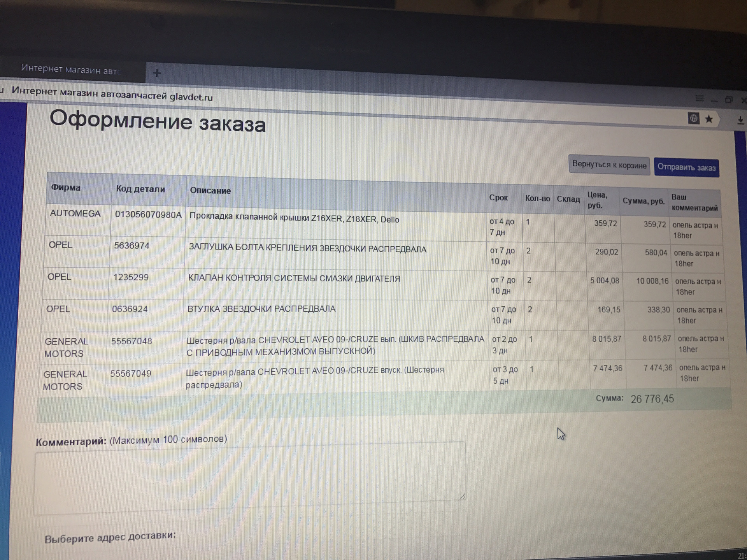Open the browser hamburger menu
Viewport: 747px width, 560px height.
(700, 98)
